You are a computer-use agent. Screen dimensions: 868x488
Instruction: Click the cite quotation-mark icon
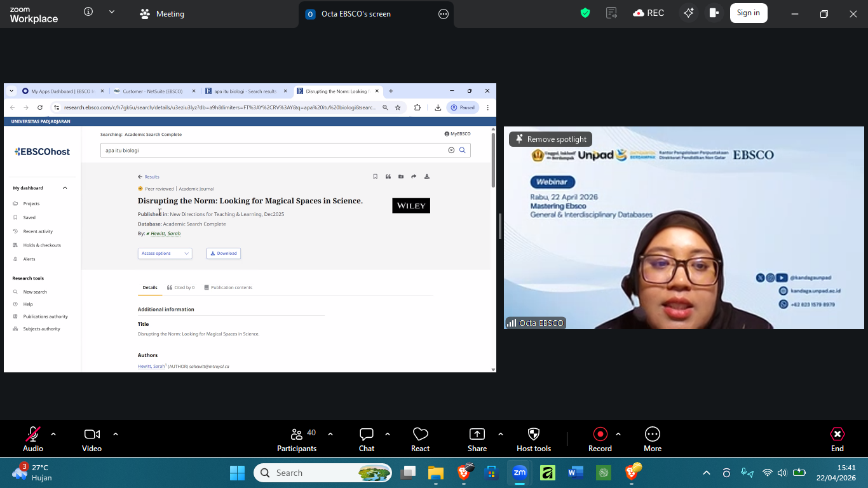point(388,177)
